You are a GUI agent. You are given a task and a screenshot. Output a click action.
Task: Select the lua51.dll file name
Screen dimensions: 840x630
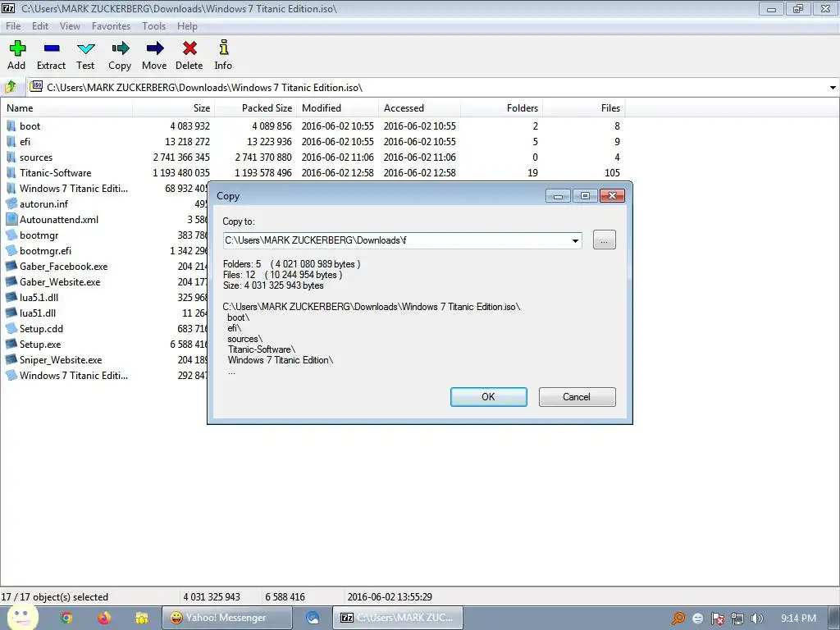[38, 313]
